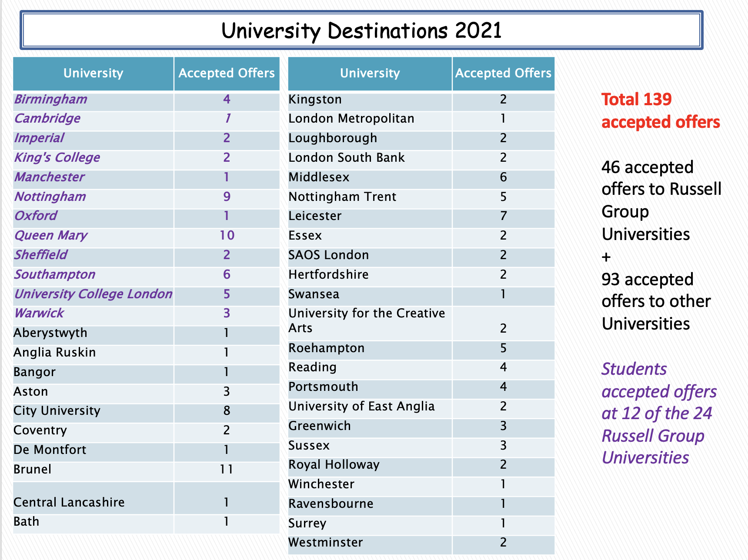Click the 'University Destinations 2021' title
Viewport: 748px width, 560px height.
click(x=361, y=30)
